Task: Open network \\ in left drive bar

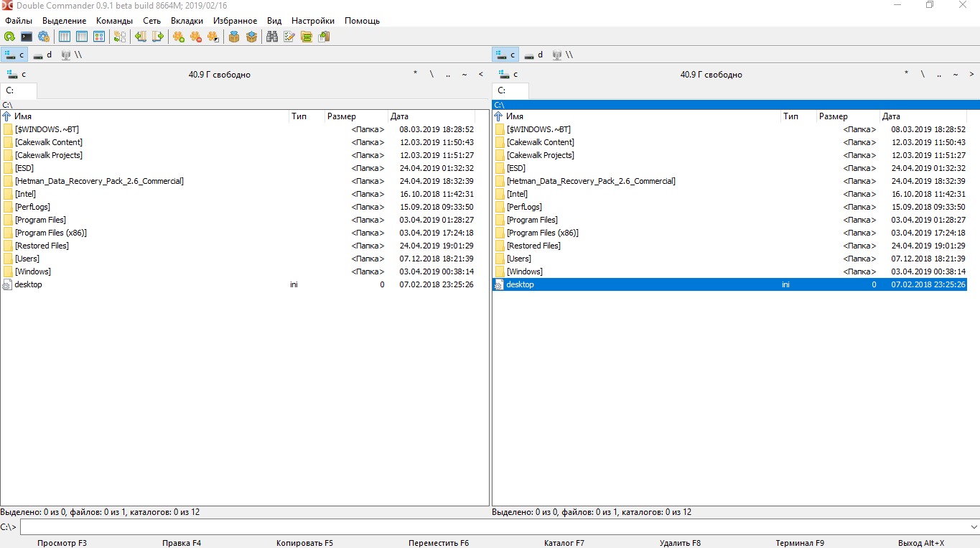Action: (71, 55)
